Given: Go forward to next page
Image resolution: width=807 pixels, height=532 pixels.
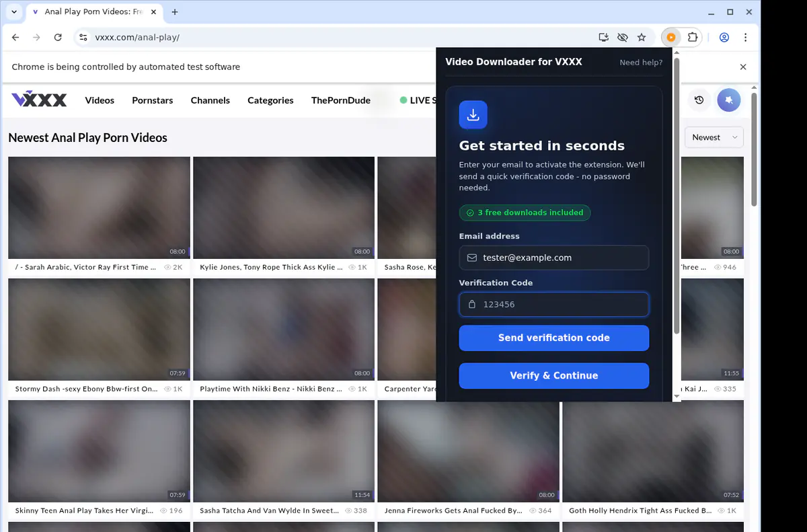Looking at the screenshot, I should tap(36, 38).
